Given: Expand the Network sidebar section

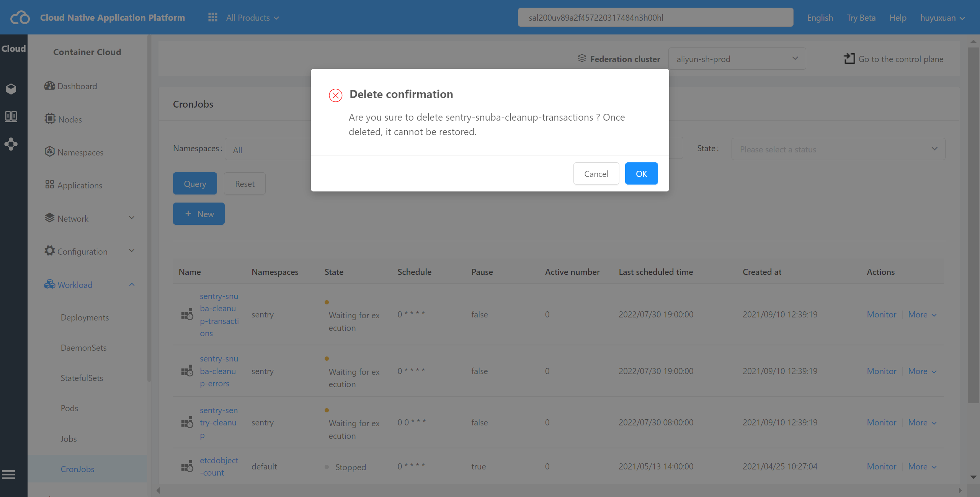Looking at the screenshot, I should [132, 218].
